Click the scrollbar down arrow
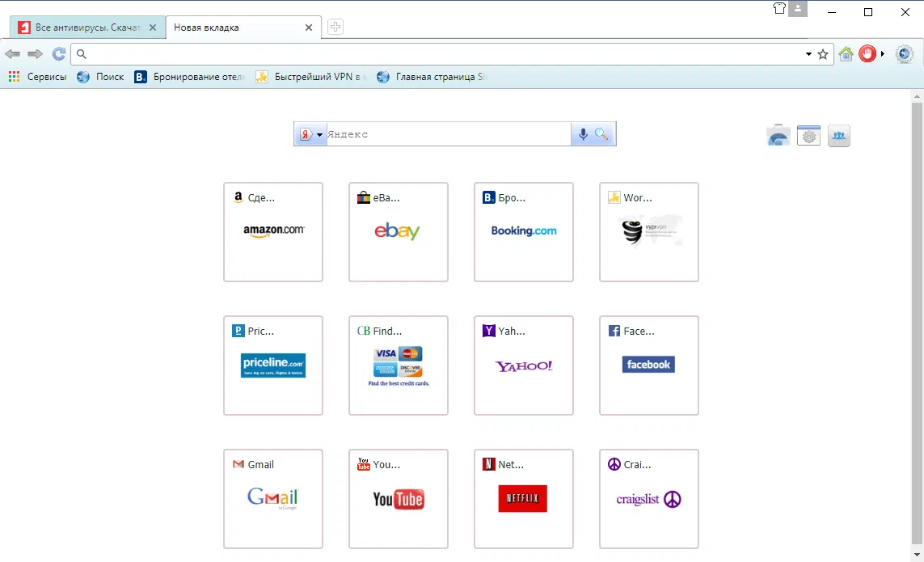The height and width of the screenshot is (562, 924). pyautogui.click(x=917, y=555)
